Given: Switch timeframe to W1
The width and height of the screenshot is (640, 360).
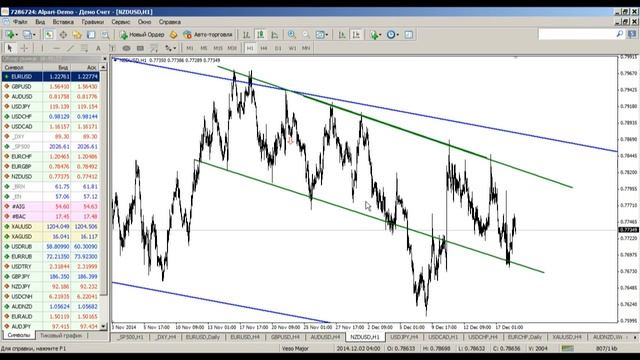Looking at the screenshot, I should [x=292, y=48].
